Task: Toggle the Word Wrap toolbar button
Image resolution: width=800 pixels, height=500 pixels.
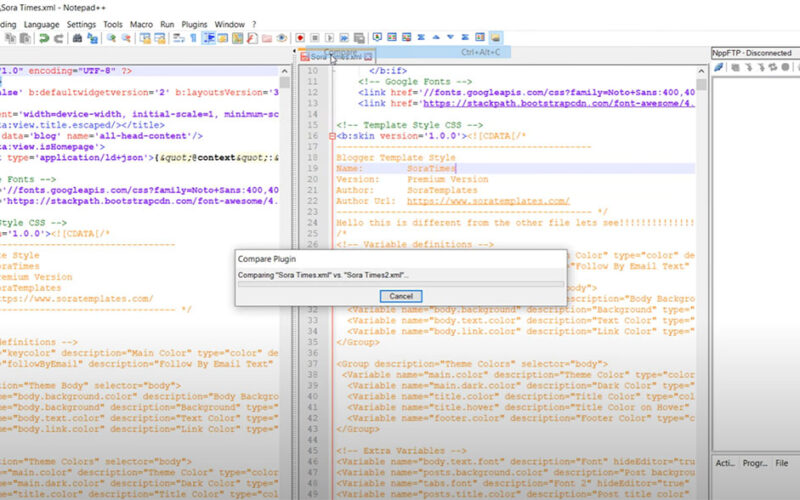Action: 178,38
